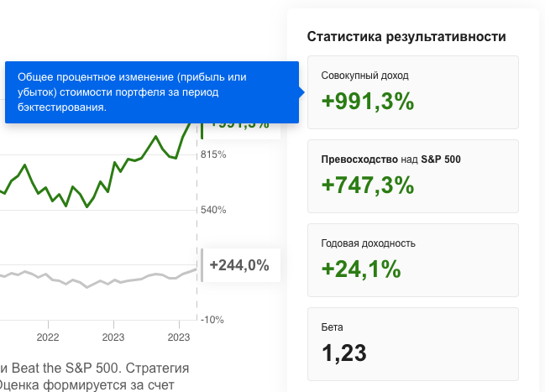Image resolution: width=545 pixels, height=392 pixels.
Task: Click the Статистика результативности heading
Action: tap(406, 36)
